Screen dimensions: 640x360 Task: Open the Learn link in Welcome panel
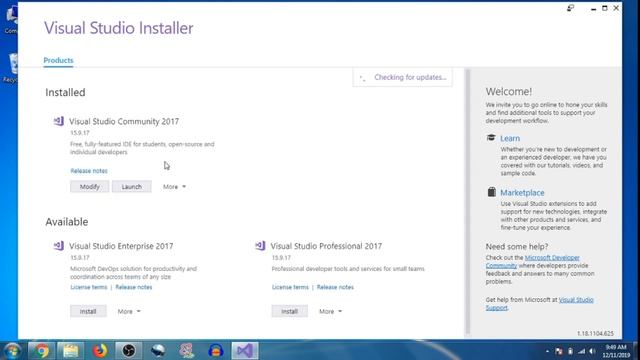tap(510, 138)
